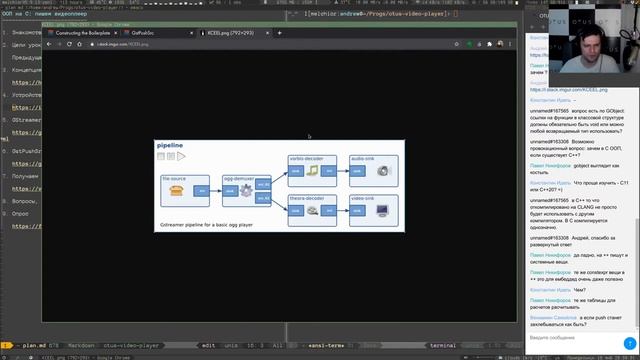
Task: Close the Constructing the Boilerplate tab
Action: (x=116, y=33)
